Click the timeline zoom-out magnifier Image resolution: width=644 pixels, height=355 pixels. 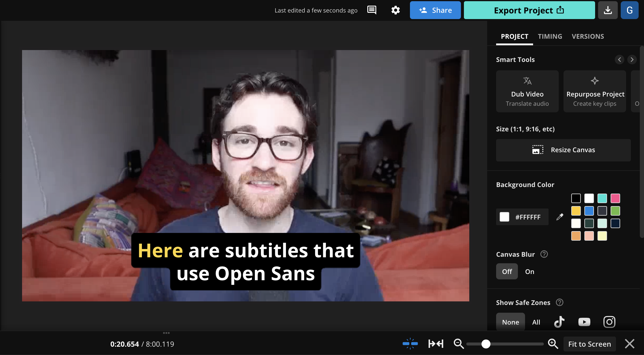tap(459, 344)
